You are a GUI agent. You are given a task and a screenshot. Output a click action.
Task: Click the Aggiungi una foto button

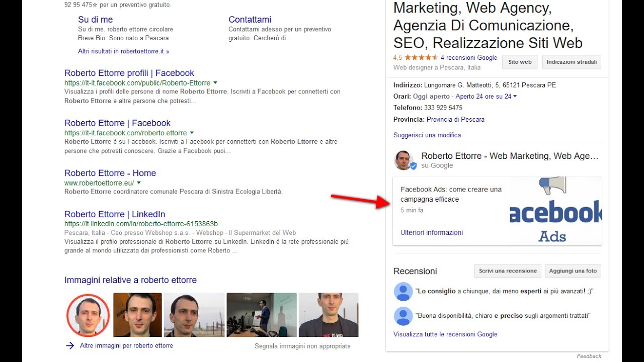point(573,271)
